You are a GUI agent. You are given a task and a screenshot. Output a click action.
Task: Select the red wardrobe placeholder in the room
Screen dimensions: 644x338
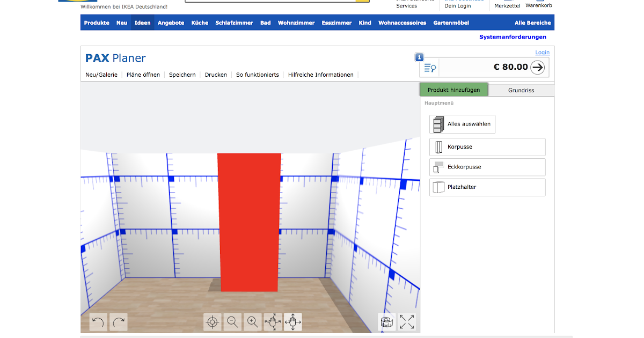[x=249, y=222]
